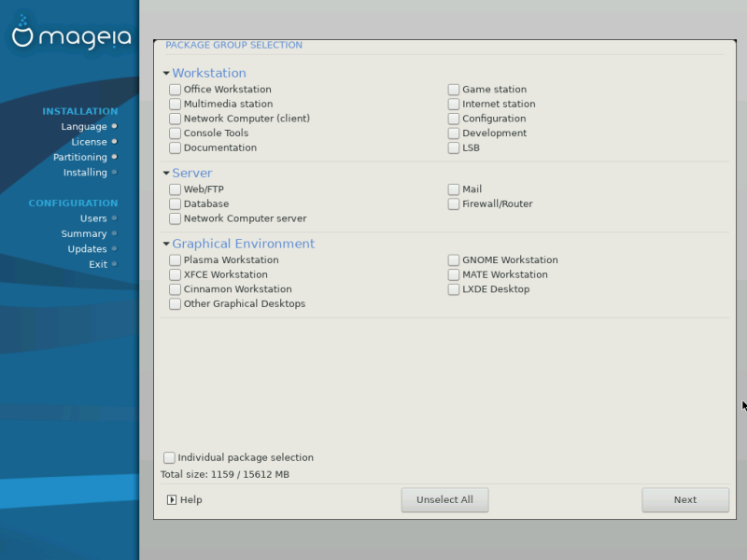Select Plasma Workstation desktop

point(175,260)
